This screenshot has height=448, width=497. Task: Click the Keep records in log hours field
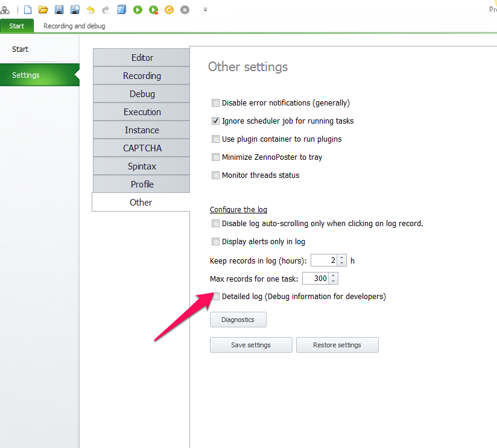324,260
